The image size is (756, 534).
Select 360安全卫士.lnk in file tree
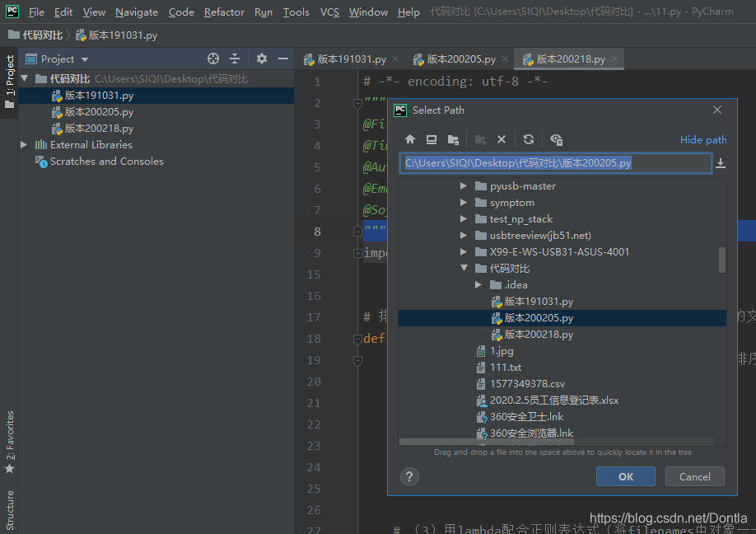click(x=526, y=416)
